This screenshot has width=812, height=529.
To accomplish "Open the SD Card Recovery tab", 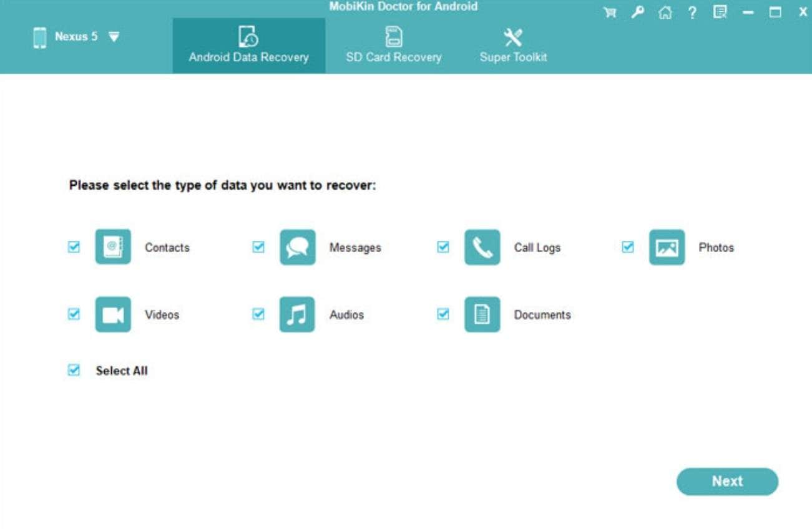I will point(394,46).
